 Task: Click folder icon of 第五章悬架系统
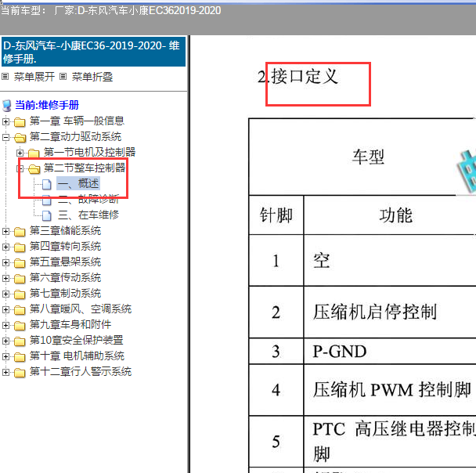pos(20,263)
